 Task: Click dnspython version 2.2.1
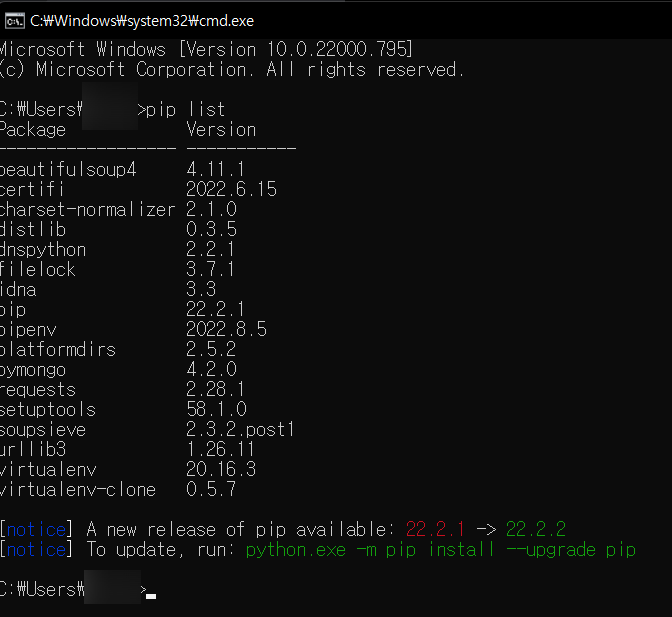pyautogui.click(x=210, y=249)
